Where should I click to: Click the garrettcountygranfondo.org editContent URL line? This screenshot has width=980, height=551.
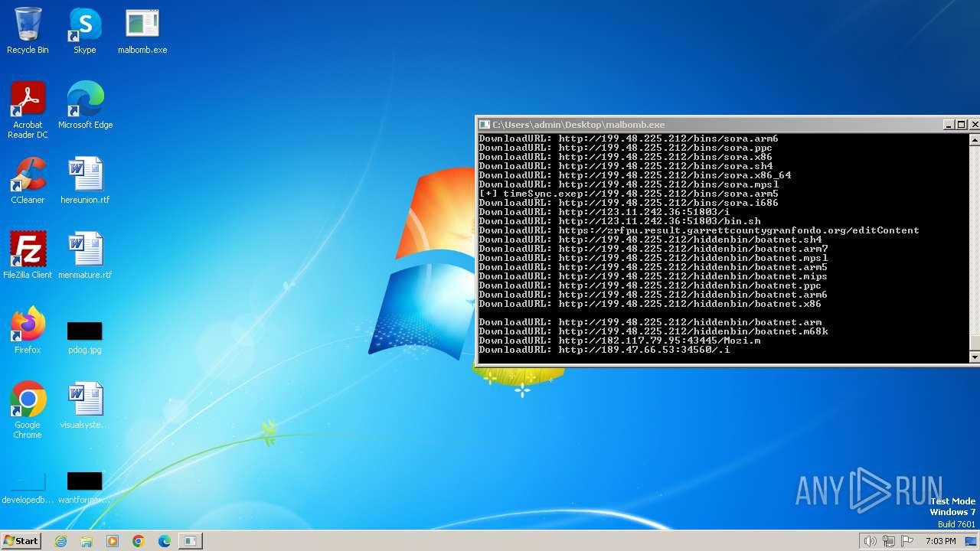(x=699, y=230)
